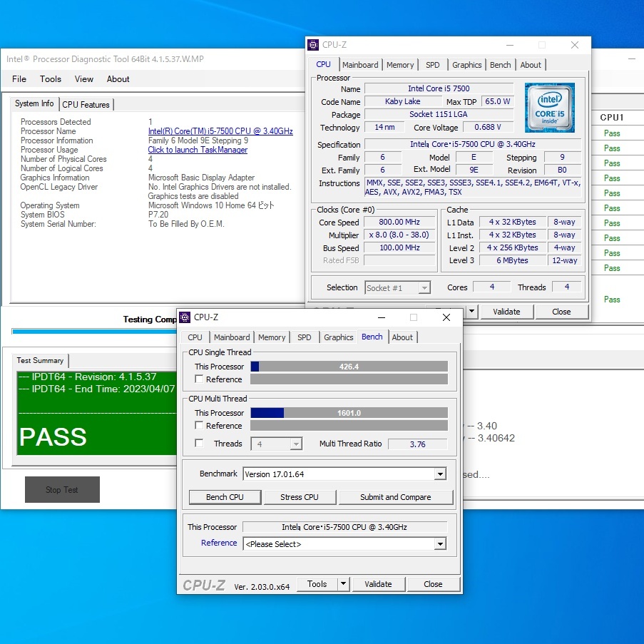This screenshot has width=644, height=644.
Task: Click the CPU-Z app icon in the top window title bar
Action: click(x=313, y=45)
